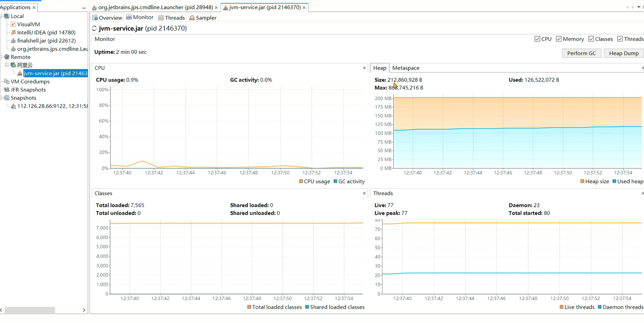Collapse the Snapshots tree node
The width and height of the screenshot is (644, 323).
1,98
